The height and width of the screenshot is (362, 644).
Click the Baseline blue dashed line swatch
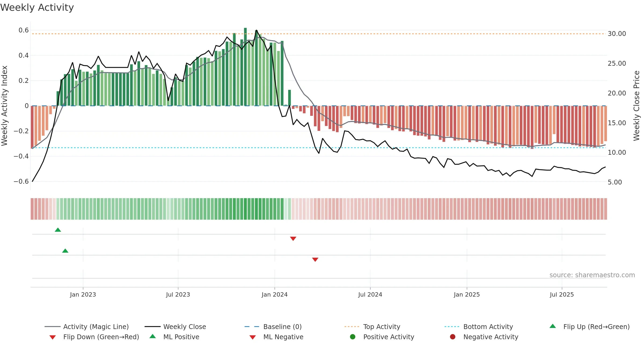point(252,327)
